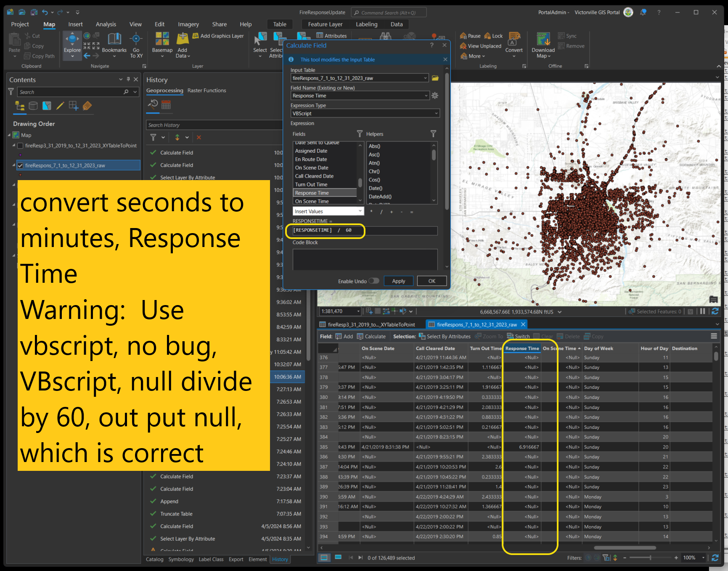Open the Go To XY tool
This screenshot has width=728, height=571.
pos(136,45)
